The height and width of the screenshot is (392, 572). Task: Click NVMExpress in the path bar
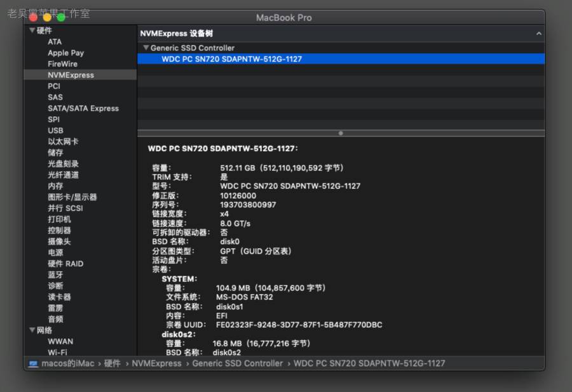click(x=156, y=363)
